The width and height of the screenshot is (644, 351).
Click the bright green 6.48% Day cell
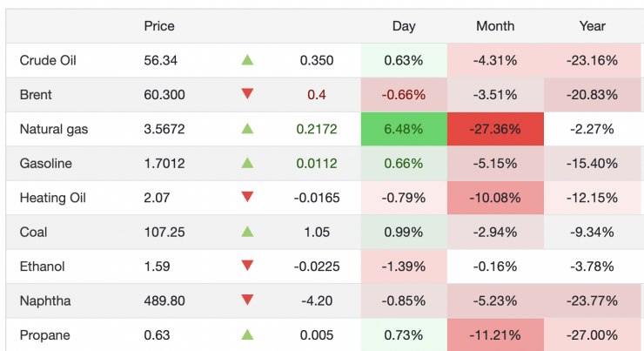[x=404, y=129]
